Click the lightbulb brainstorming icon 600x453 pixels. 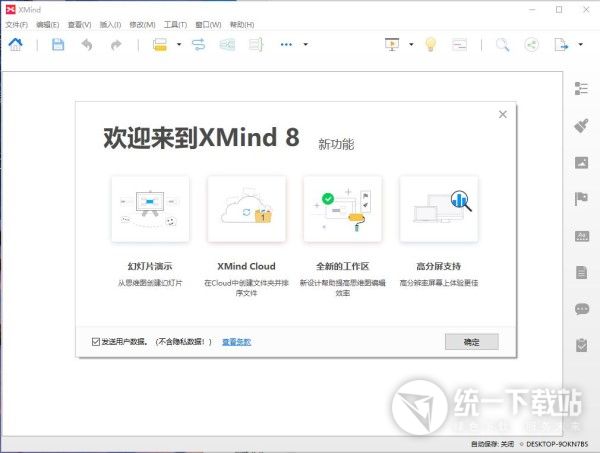(x=431, y=44)
